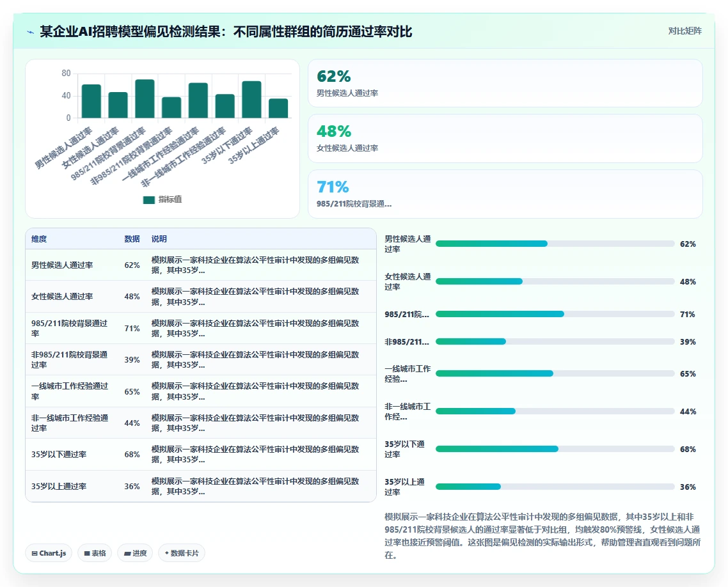728x587 pixels.
Task: Click the 985/211院… progress bar at 71%
Action: click(x=555, y=314)
